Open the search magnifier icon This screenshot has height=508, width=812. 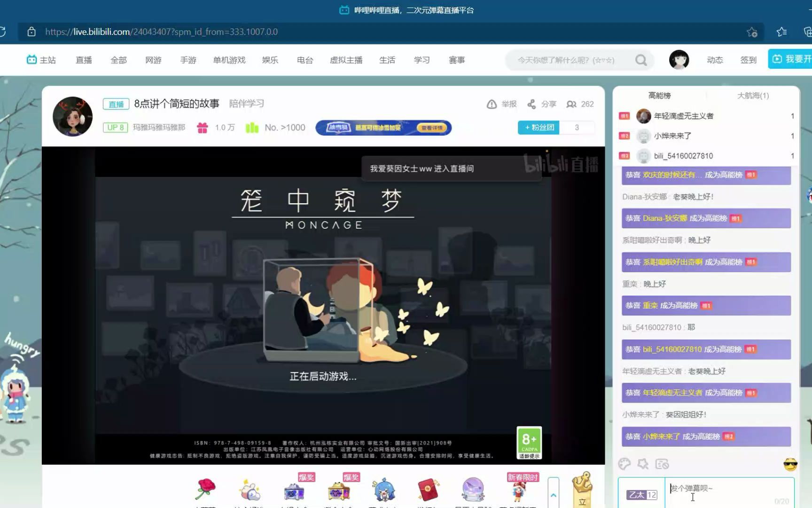[641, 60]
